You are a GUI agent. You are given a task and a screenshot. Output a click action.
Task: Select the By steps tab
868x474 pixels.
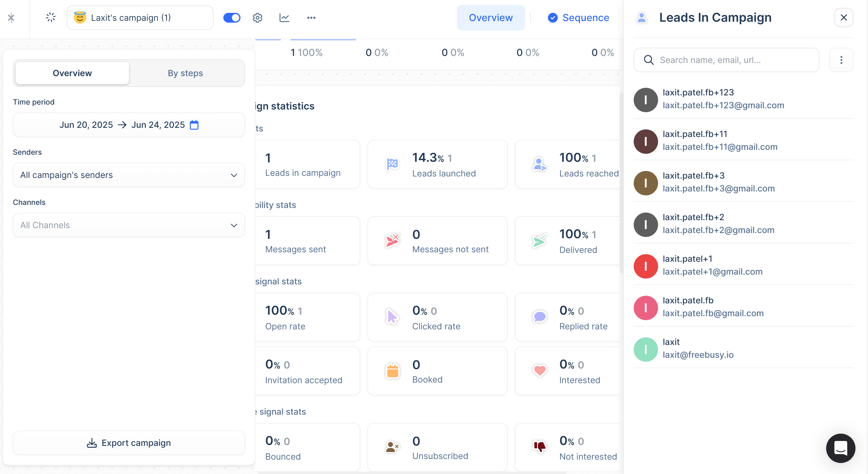pyautogui.click(x=185, y=73)
